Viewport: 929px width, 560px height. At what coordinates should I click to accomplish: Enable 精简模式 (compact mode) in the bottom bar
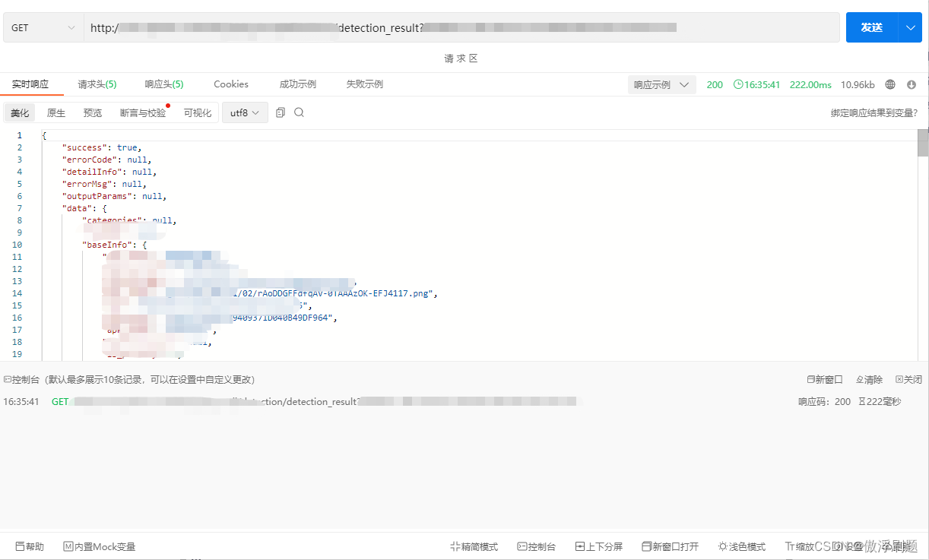point(474,546)
